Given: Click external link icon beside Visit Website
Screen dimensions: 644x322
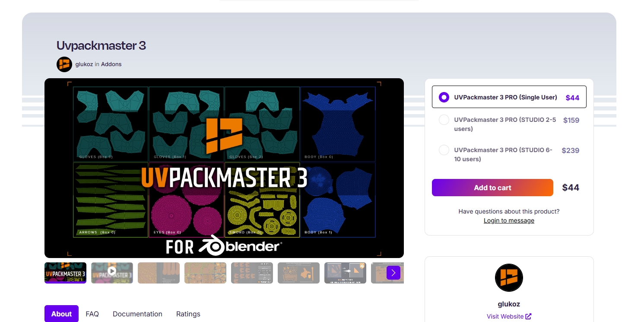Looking at the screenshot, I should click(x=528, y=316).
